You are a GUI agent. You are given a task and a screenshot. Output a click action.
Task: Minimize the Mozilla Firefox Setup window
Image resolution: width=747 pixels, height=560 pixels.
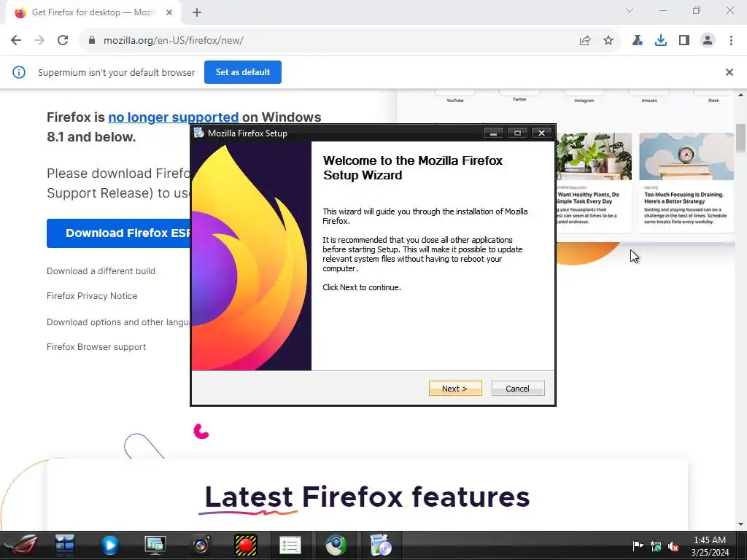(x=493, y=133)
